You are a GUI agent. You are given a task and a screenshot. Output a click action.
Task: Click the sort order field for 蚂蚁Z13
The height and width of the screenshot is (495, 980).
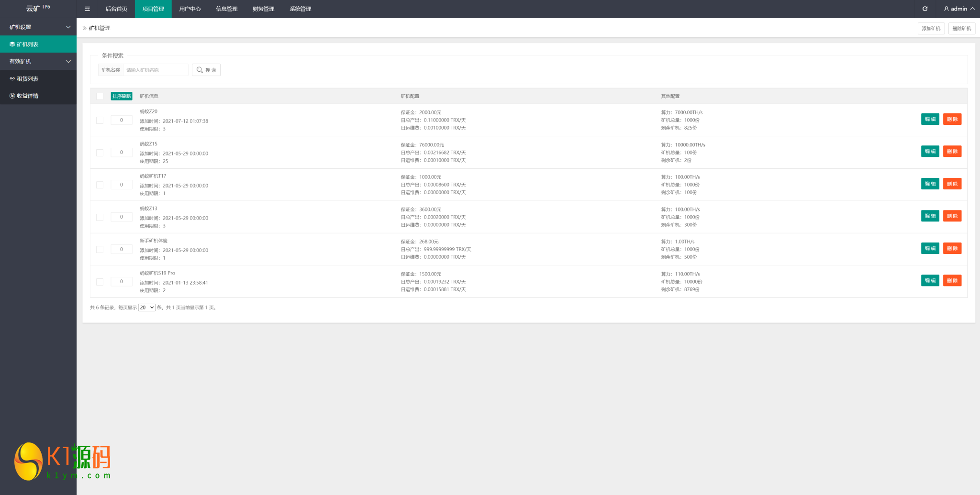[122, 217]
